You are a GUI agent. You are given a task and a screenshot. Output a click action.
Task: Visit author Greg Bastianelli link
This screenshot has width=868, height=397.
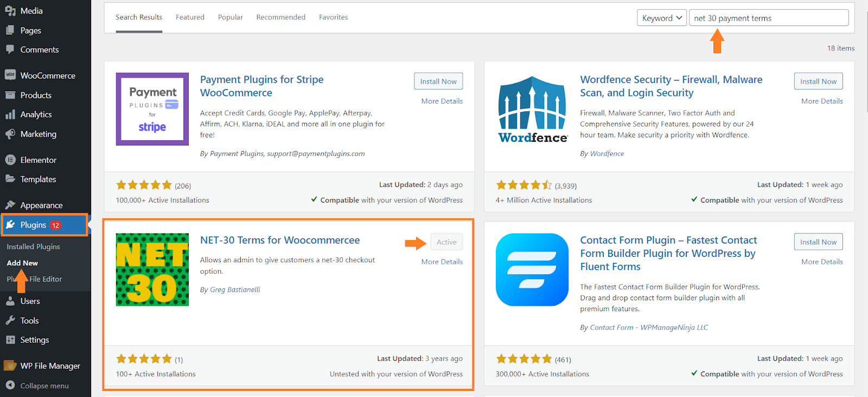pos(235,290)
